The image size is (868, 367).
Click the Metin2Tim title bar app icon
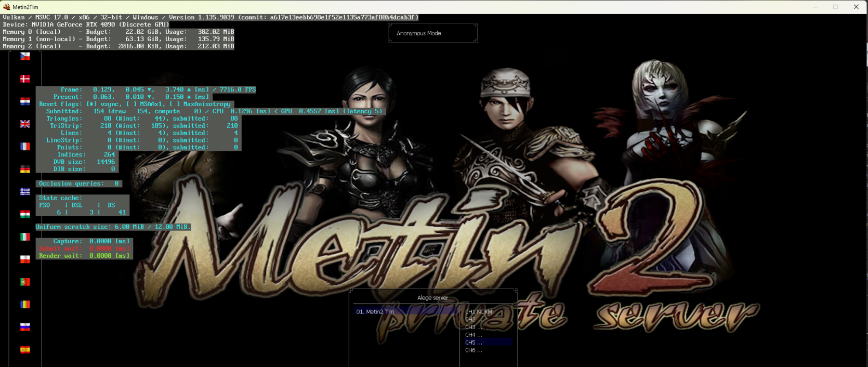[x=6, y=7]
